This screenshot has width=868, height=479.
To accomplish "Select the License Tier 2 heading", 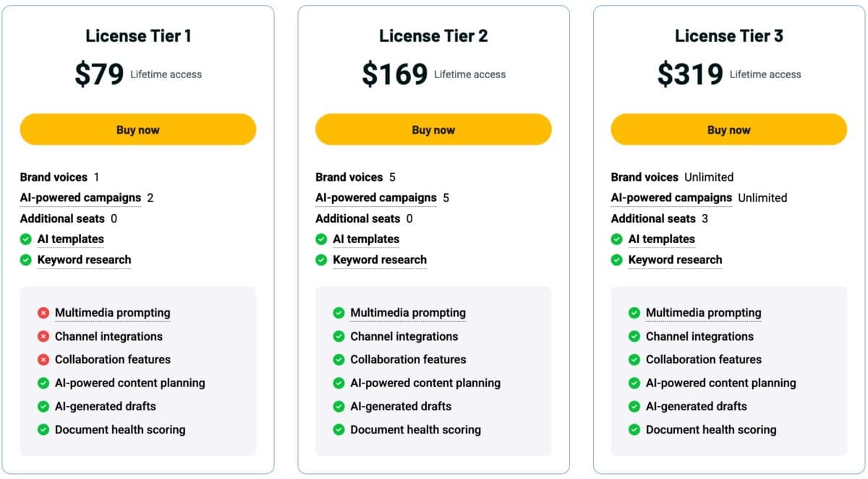I will (433, 36).
